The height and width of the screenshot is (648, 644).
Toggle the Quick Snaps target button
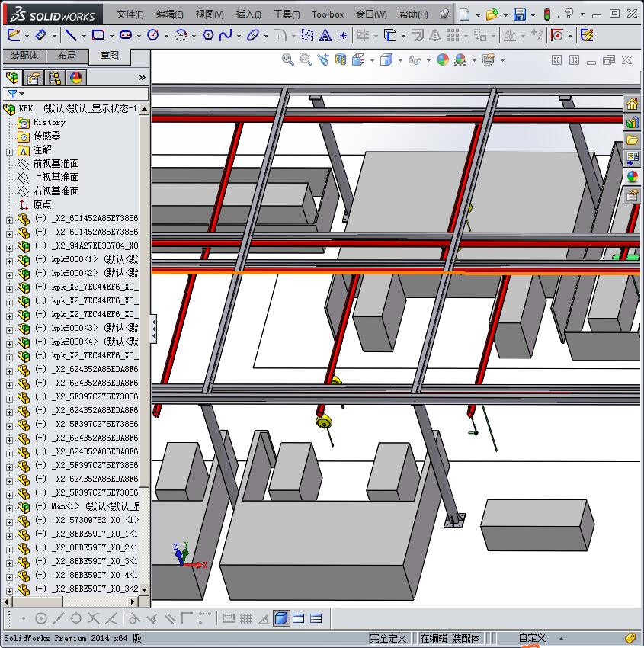[557, 36]
